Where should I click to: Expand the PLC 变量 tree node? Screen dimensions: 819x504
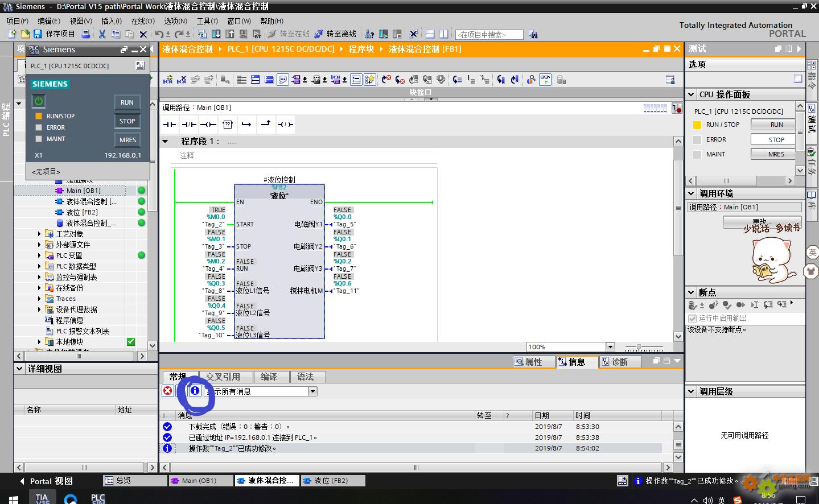click(39, 255)
